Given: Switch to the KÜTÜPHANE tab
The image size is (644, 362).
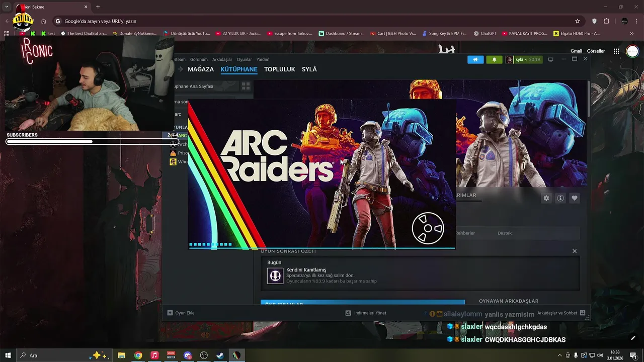Looking at the screenshot, I should [x=239, y=69].
